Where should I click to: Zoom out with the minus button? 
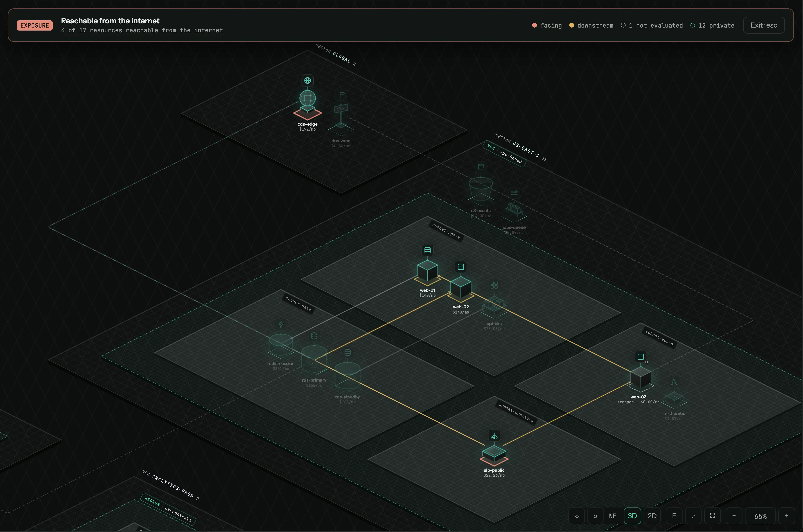[734, 516]
